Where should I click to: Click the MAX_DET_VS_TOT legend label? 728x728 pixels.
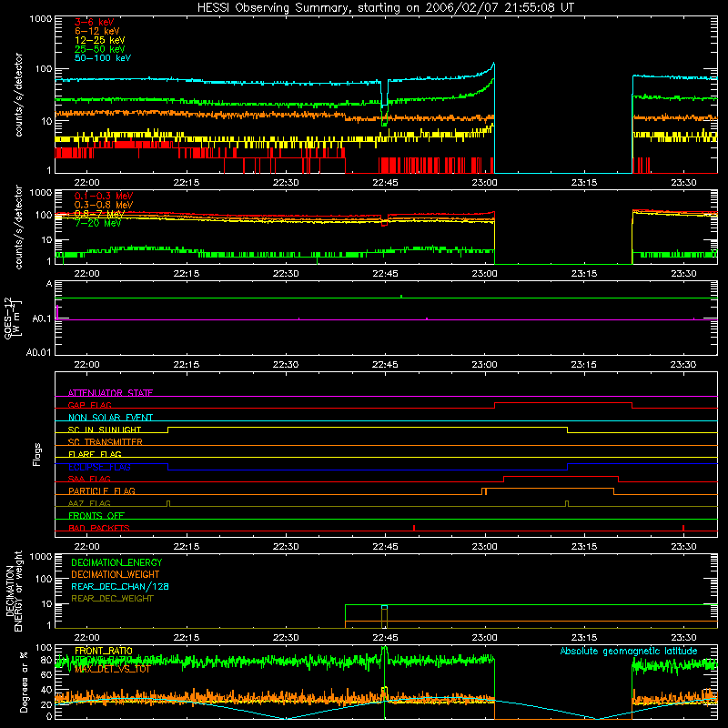pyautogui.click(x=112, y=669)
